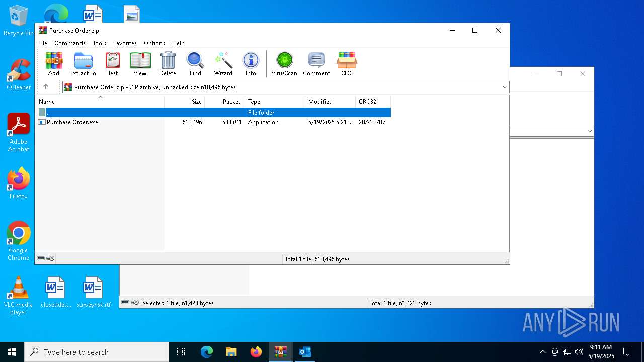
Task: Open Adobe Acrobat desktop shortcut
Action: (18, 133)
